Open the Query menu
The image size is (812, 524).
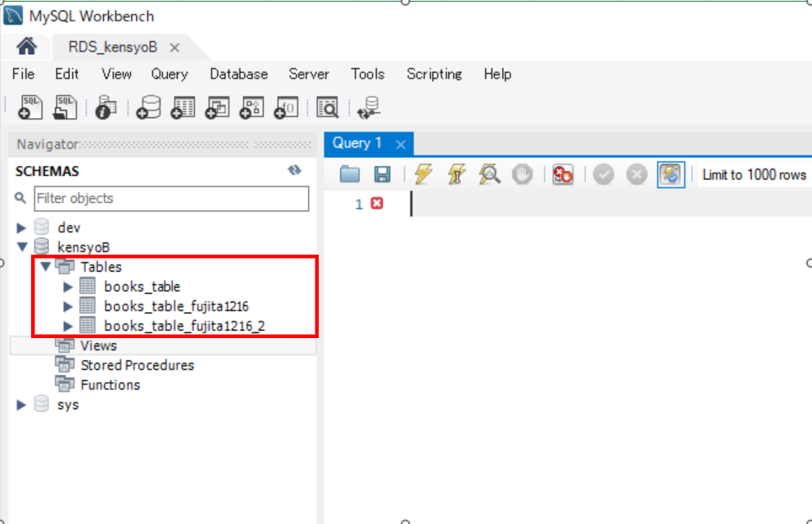[170, 74]
